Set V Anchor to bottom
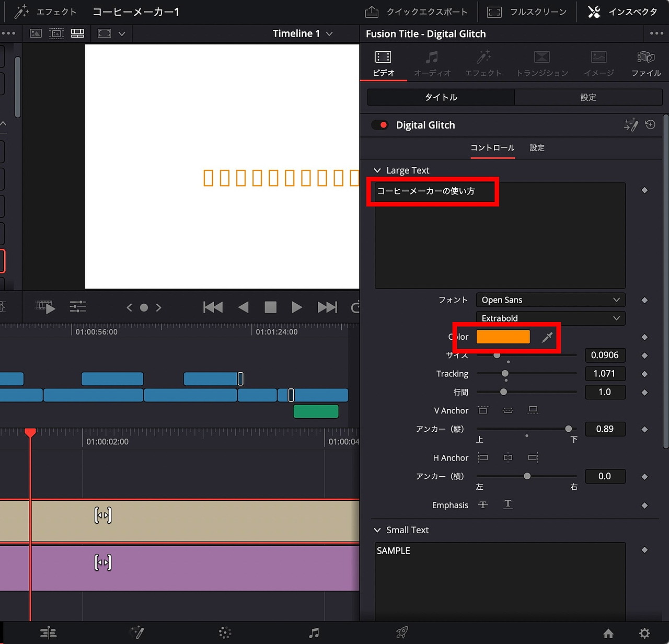This screenshot has height=644, width=669. [533, 410]
